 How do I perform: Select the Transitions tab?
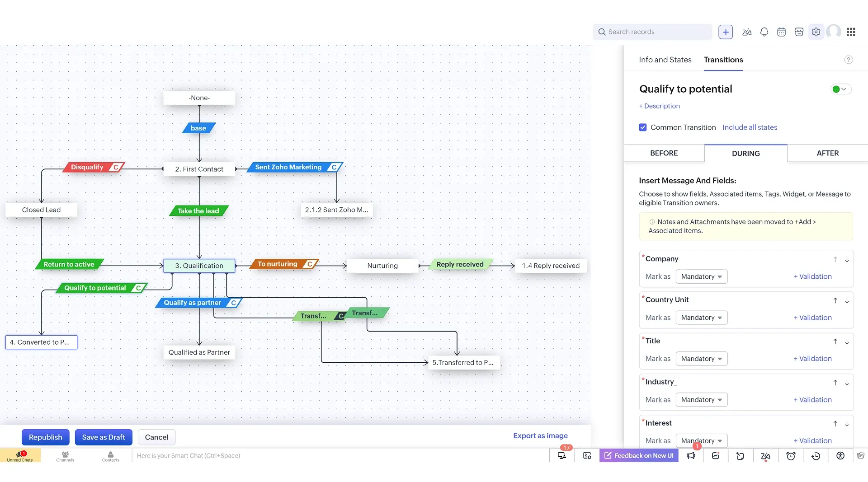723,60
